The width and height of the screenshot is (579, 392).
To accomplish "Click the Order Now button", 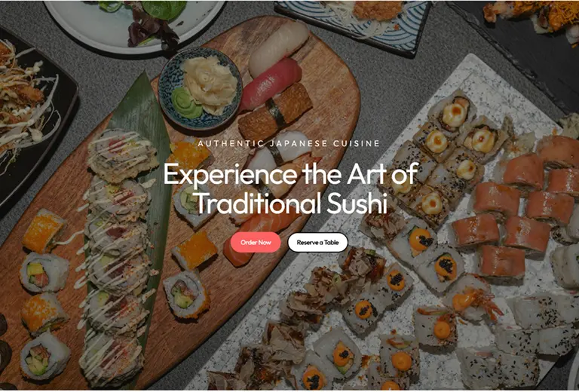I will [x=256, y=243].
